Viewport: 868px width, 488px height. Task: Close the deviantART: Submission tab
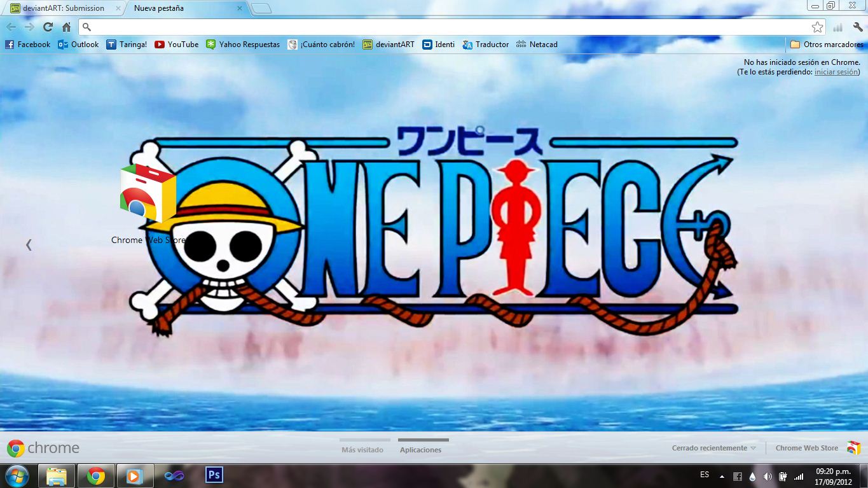pos(118,8)
